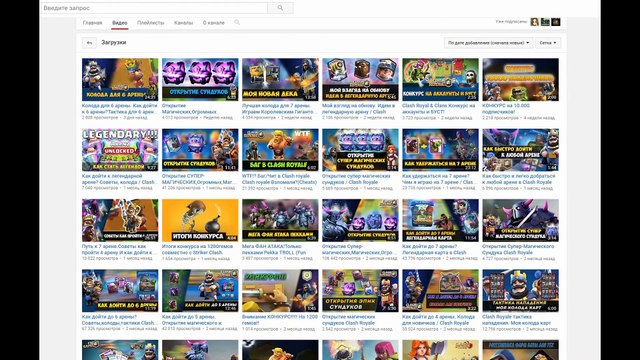Click the magnifier search button

pos(280,8)
